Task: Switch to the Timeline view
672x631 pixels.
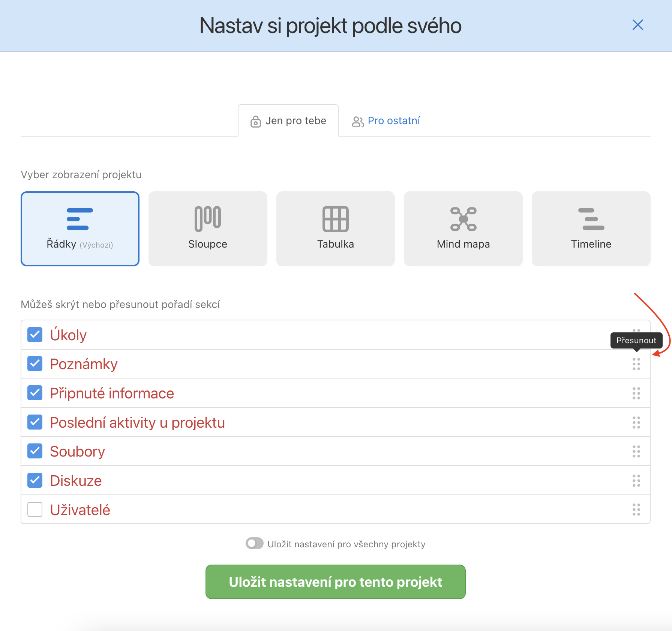Action: pyautogui.click(x=591, y=229)
